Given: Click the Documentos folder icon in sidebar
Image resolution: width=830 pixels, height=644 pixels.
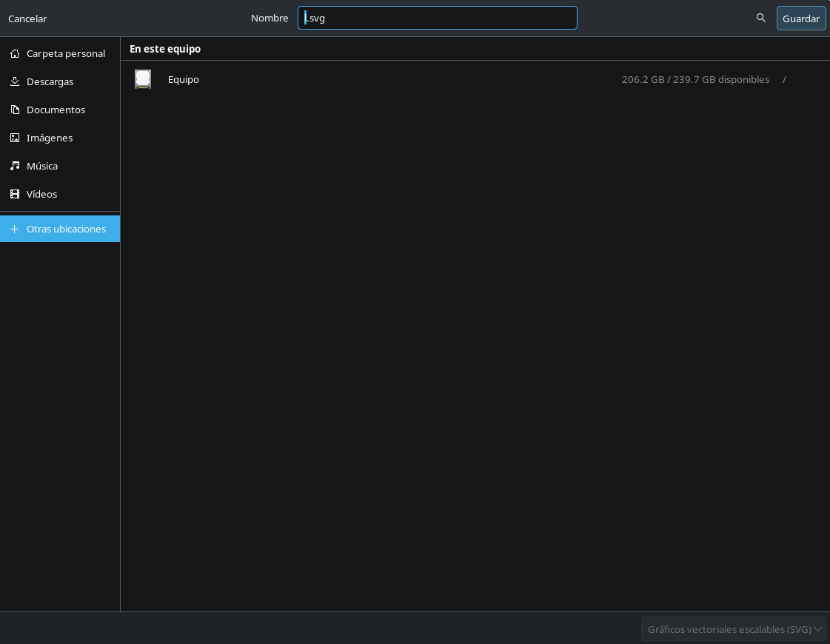Looking at the screenshot, I should (x=15, y=110).
